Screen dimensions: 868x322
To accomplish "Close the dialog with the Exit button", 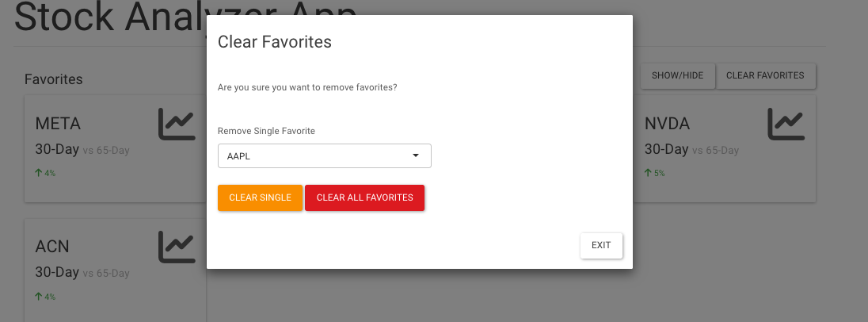I will pos(601,246).
